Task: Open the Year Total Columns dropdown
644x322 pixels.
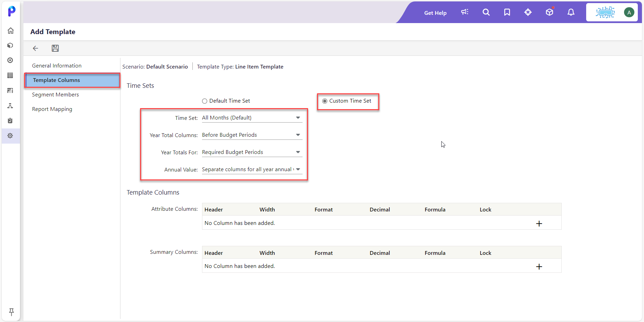Action: [x=252, y=135]
